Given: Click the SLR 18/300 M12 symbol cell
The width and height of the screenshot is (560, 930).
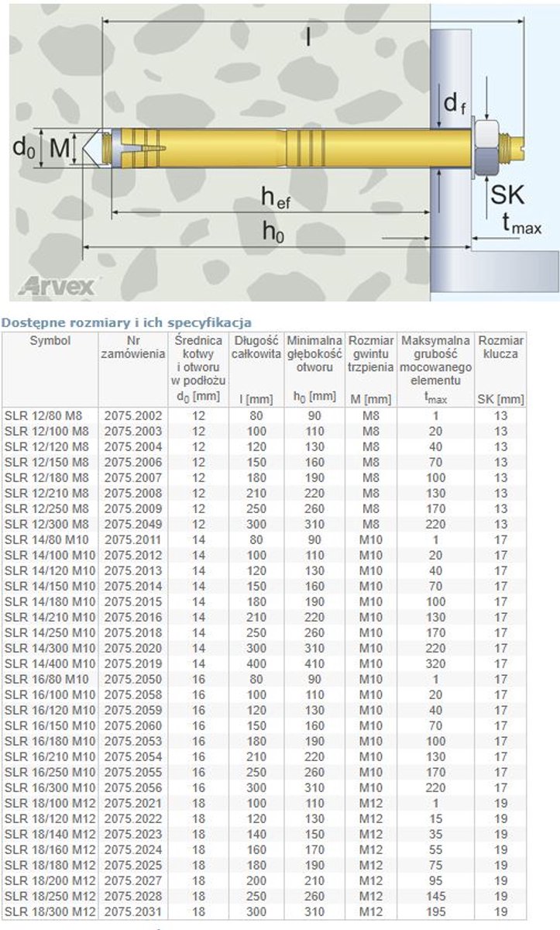Looking at the screenshot, I should tap(50, 911).
